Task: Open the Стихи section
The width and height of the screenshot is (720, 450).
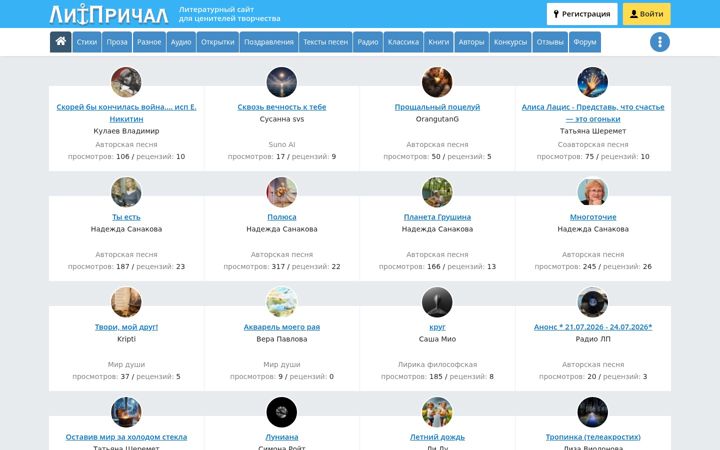Action: click(87, 42)
